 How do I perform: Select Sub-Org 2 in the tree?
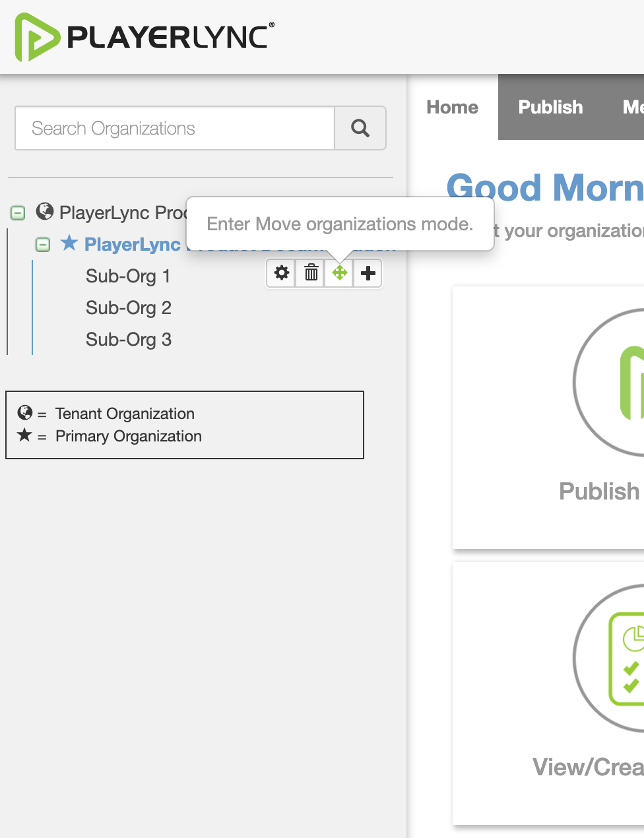[x=128, y=307]
